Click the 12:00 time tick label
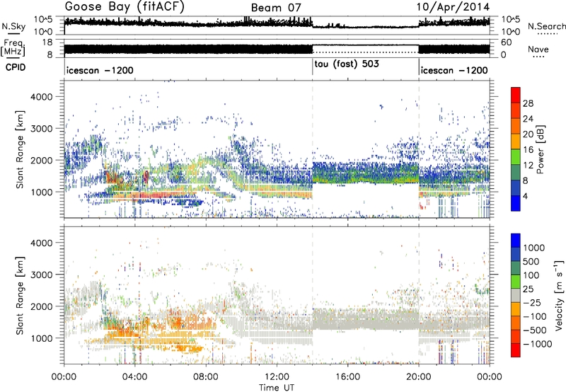The height and width of the screenshot is (392, 566). 277,377
